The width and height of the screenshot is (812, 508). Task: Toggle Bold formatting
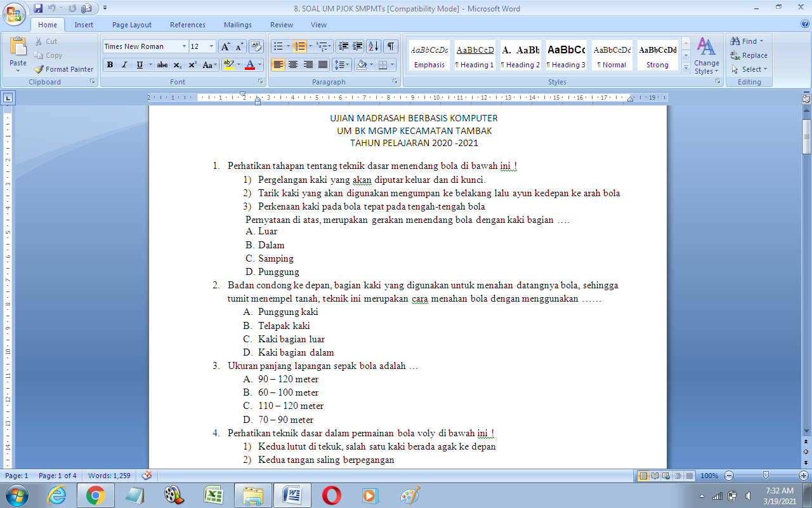point(110,65)
